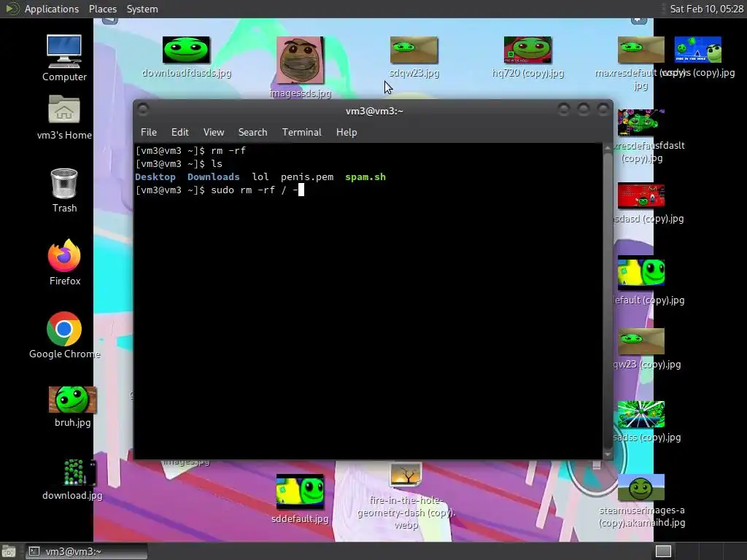Click the lol entry in ls output
Viewport: 747px width, 560px height.
pos(260,176)
